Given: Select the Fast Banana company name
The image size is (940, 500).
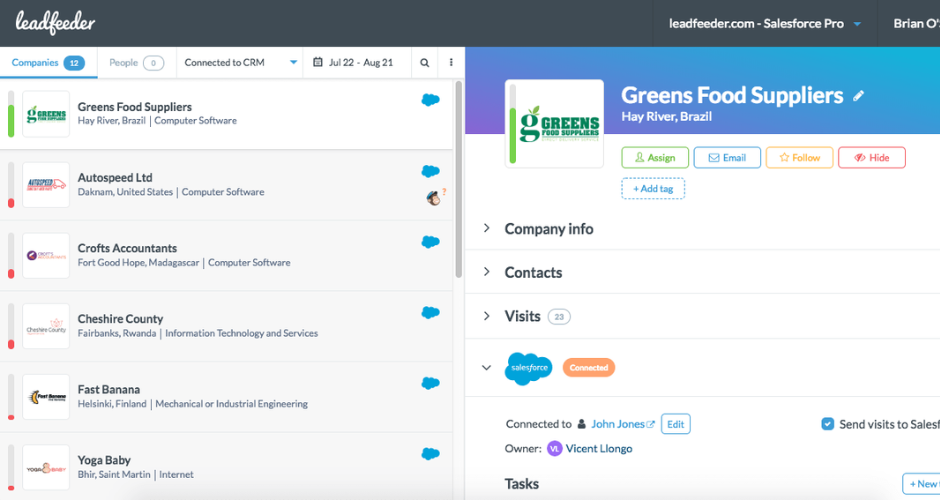Looking at the screenshot, I should tap(109, 390).
